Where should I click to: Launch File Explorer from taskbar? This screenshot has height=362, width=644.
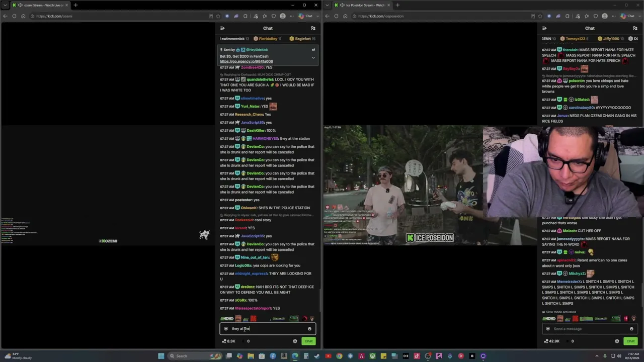click(251, 356)
